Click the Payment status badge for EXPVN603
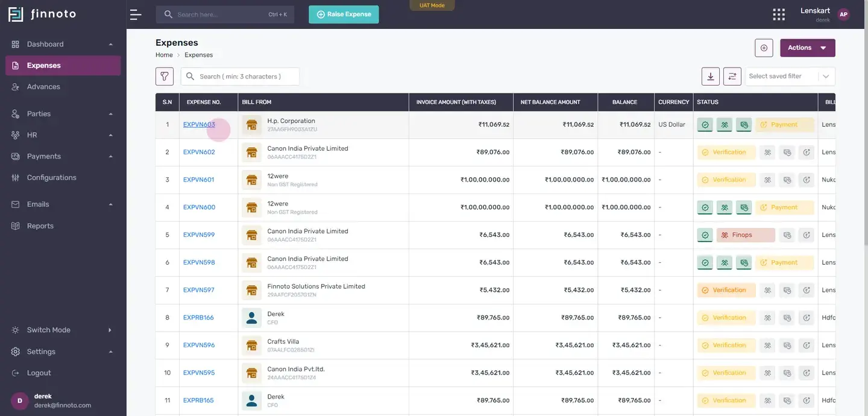The width and height of the screenshot is (868, 416). click(x=785, y=125)
